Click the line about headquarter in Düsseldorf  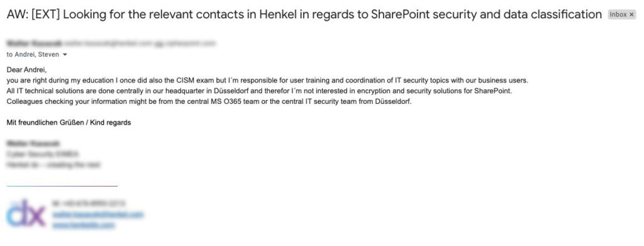259,91
